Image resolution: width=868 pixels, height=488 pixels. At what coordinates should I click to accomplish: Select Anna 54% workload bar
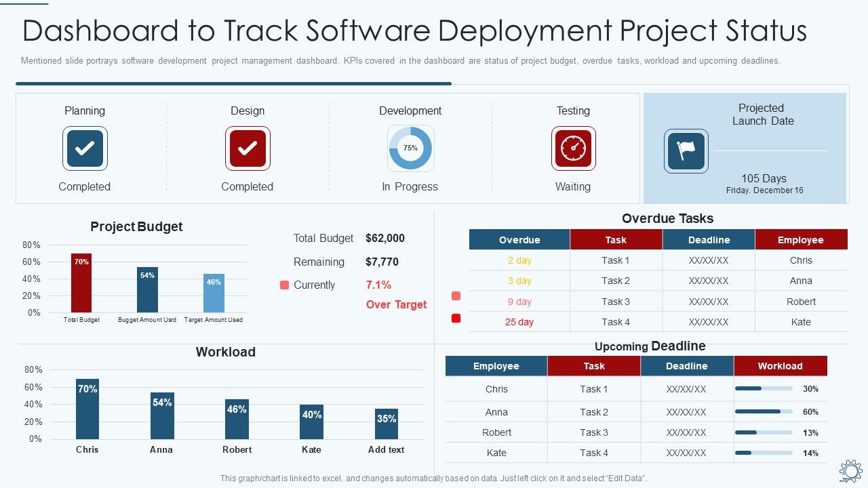[162, 416]
